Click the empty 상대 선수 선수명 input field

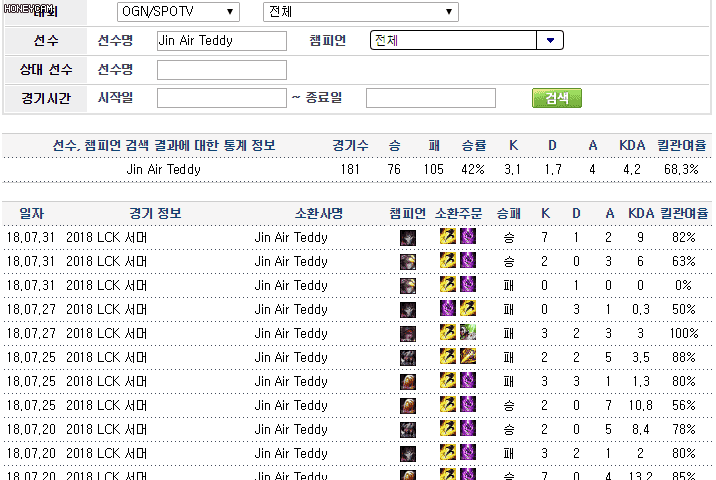pyautogui.click(x=222, y=70)
